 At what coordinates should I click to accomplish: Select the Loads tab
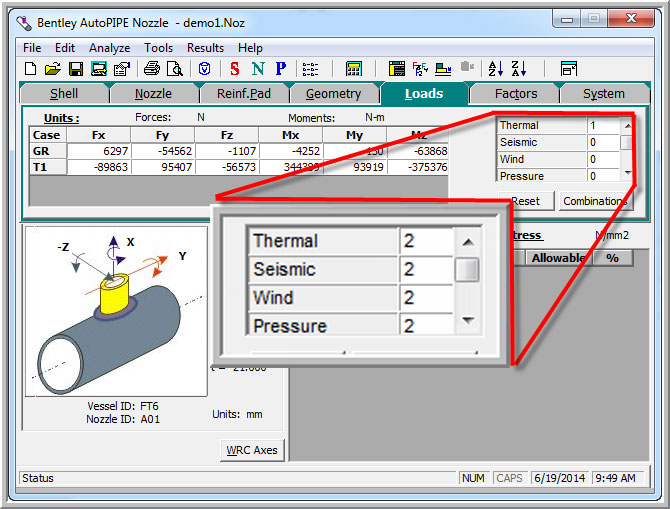424,94
